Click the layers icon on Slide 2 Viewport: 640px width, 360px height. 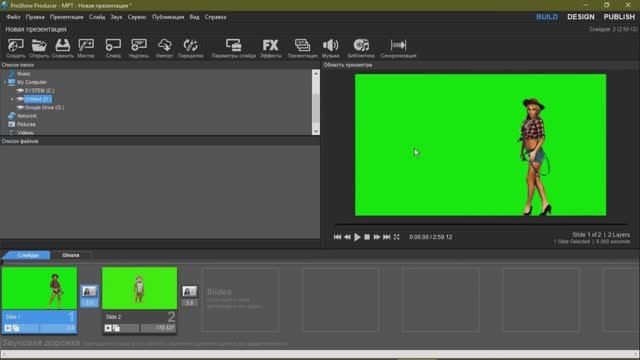pos(116,328)
